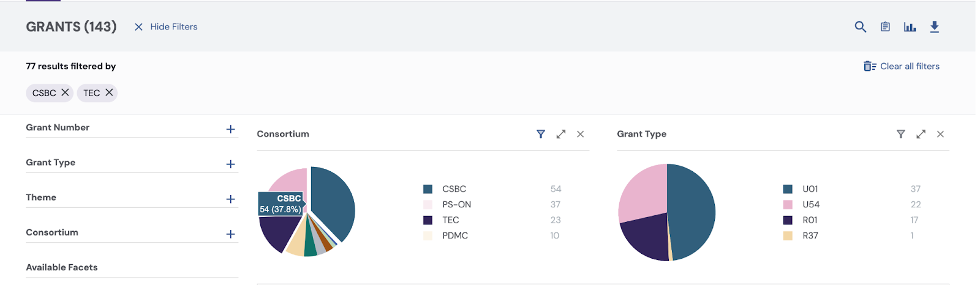
Task: Expand the Grant Type facet
Action: click(230, 164)
